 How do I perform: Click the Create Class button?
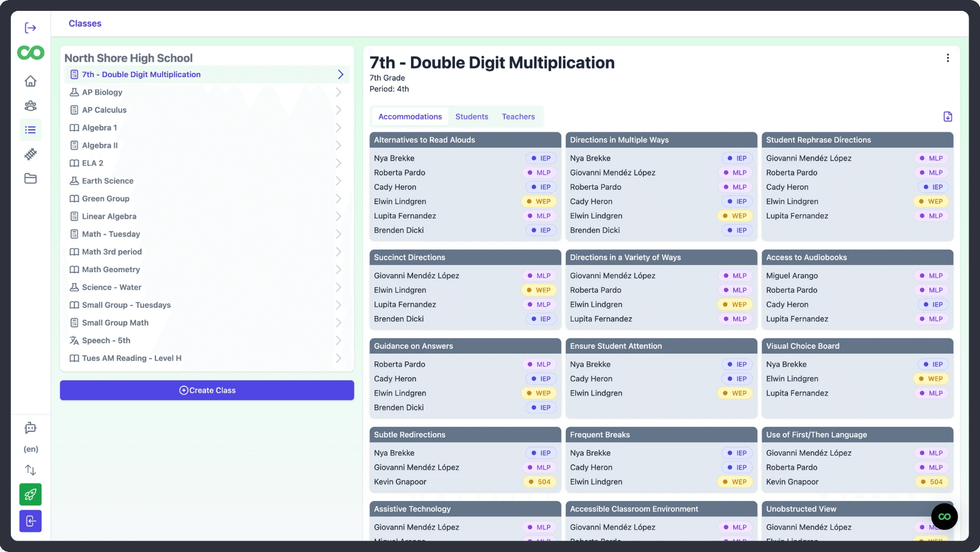[207, 390]
